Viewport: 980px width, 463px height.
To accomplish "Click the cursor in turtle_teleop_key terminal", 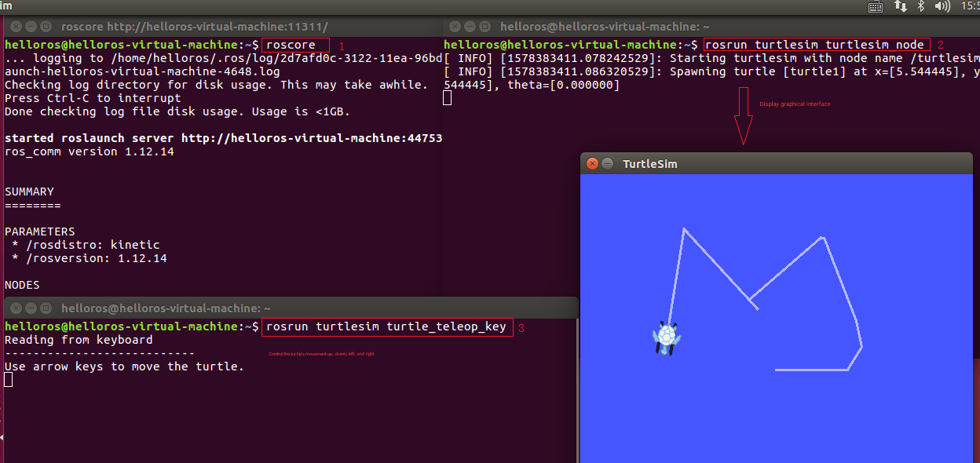I will (9, 380).
